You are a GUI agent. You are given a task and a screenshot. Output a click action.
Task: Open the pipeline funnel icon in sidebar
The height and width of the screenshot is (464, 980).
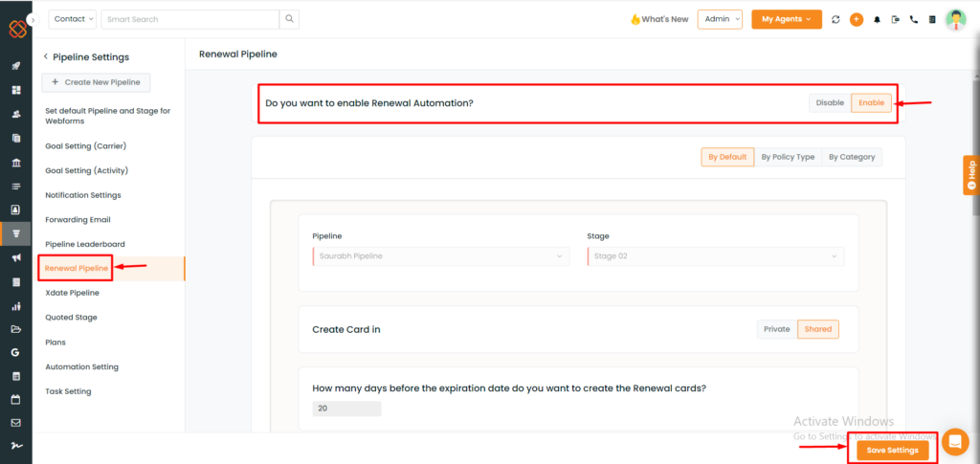click(x=16, y=233)
